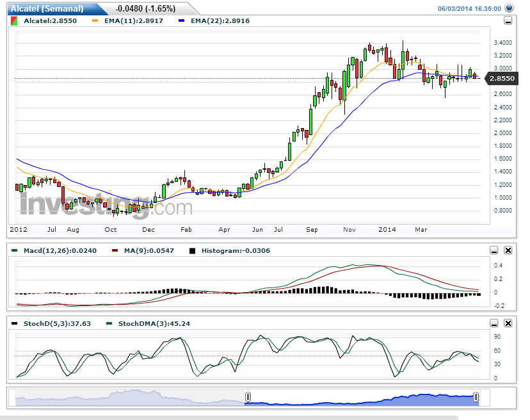Click the EMA(11):2.8917 legend label
Viewport: 530px width, 420px height.
pos(134,21)
